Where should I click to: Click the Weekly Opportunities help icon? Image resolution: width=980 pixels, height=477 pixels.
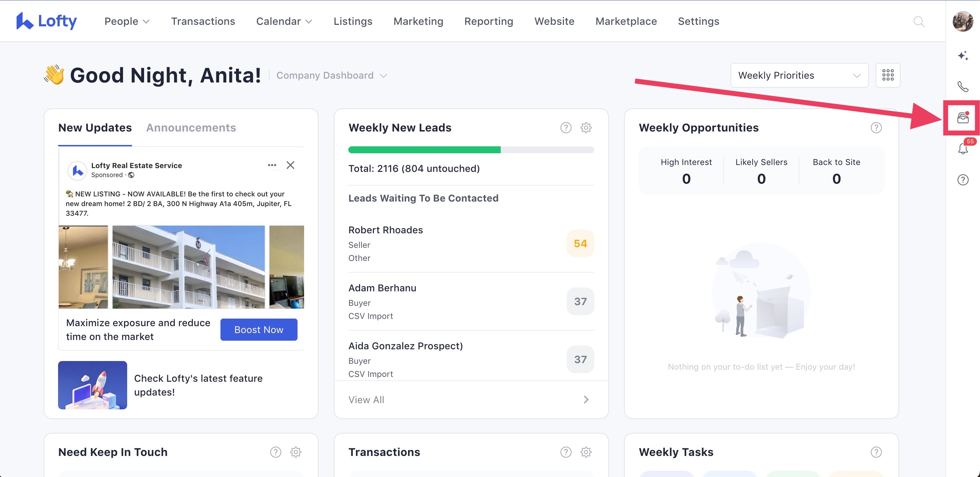point(876,128)
